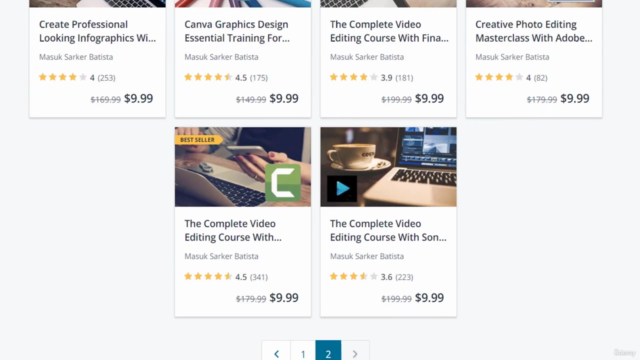640x360 pixels.
Task: Click the star rating of the Canva course
Action: coord(208,77)
